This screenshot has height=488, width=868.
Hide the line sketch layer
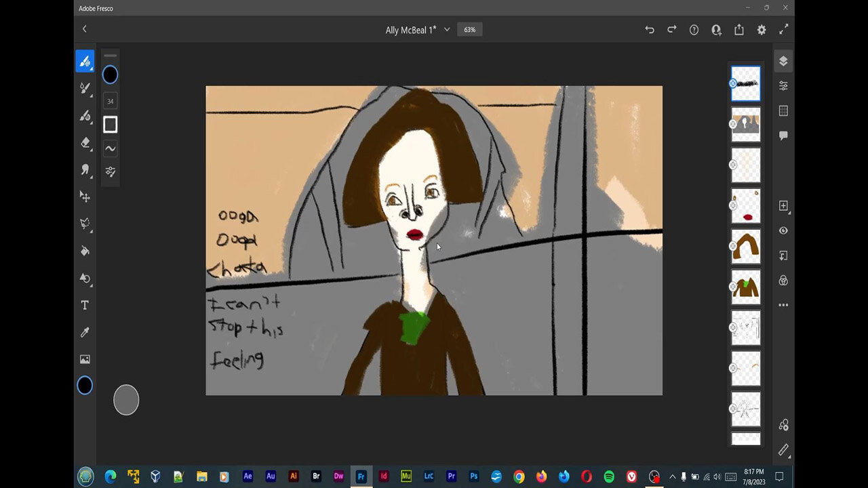click(733, 327)
